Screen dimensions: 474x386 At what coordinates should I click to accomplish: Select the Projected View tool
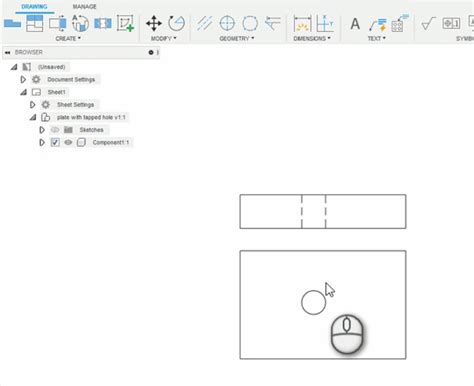pyautogui.click(x=35, y=23)
